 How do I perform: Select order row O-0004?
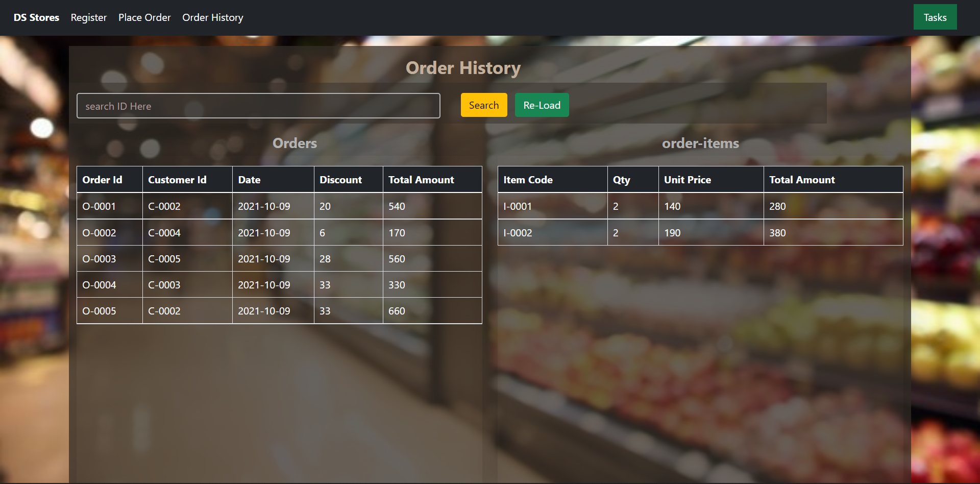[x=279, y=285]
